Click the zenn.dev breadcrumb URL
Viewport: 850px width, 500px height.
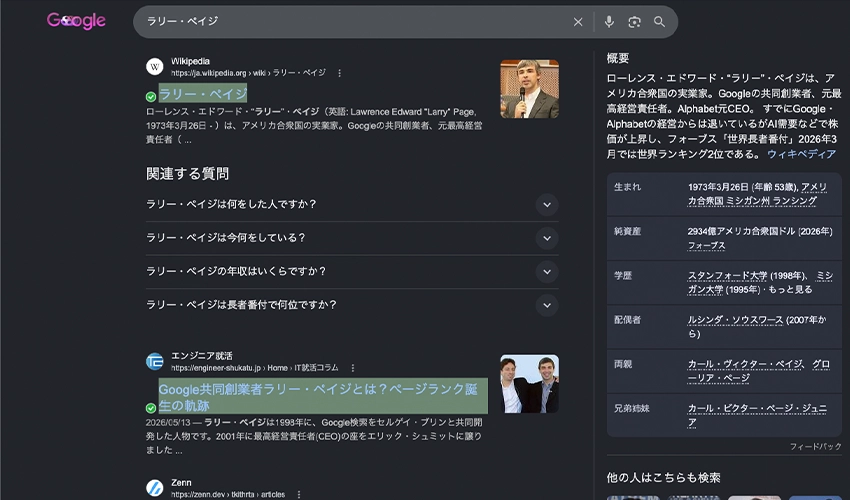pyautogui.click(x=228, y=495)
